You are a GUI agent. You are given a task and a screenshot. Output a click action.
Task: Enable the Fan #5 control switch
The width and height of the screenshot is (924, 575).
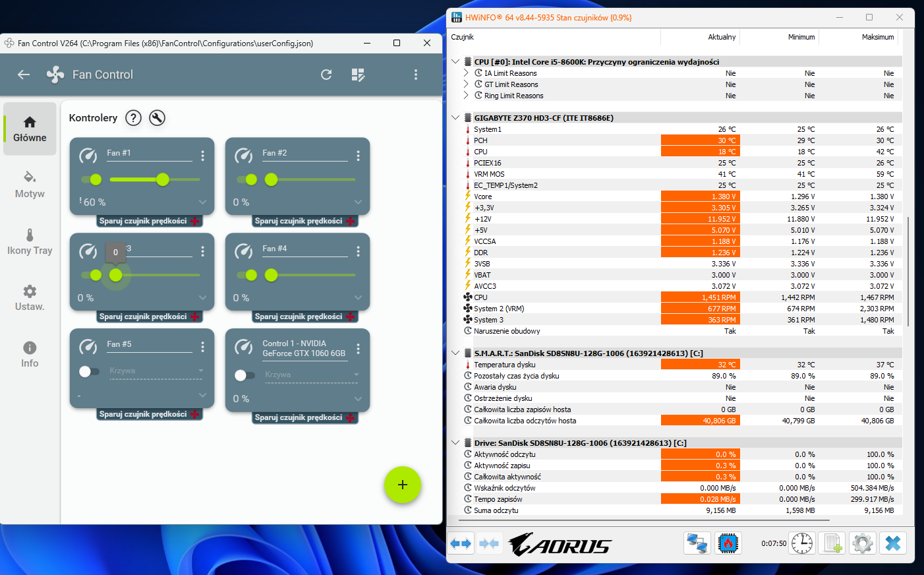(x=89, y=371)
